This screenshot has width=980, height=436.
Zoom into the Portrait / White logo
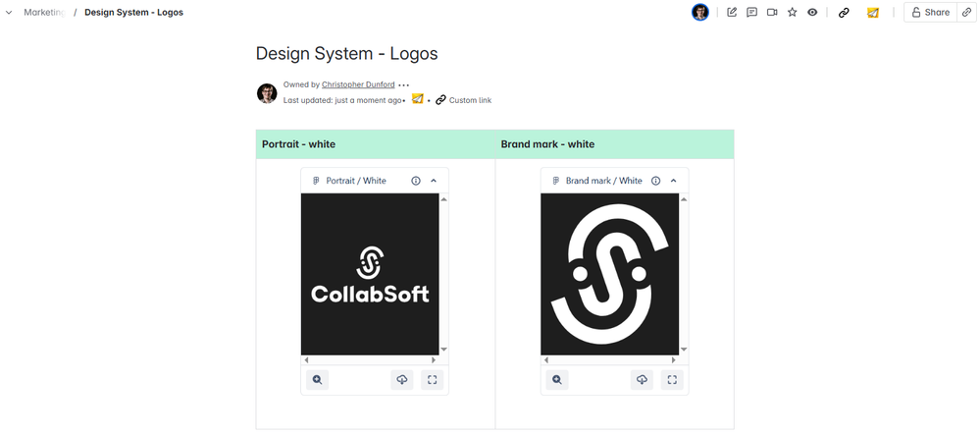pyautogui.click(x=317, y=380)
